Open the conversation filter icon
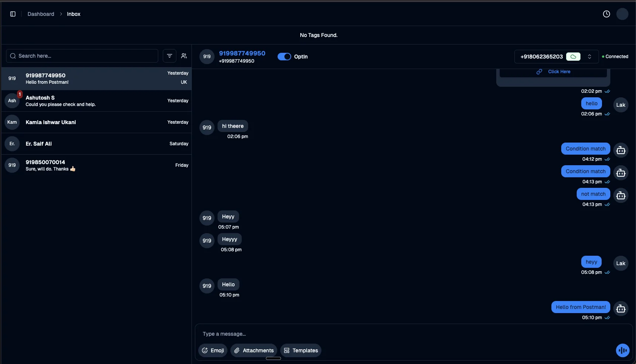 170,56
